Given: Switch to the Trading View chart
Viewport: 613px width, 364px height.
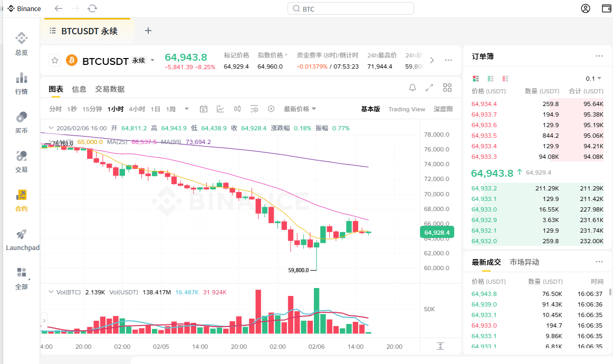Looking at the screenshot, I should (407, 109).
